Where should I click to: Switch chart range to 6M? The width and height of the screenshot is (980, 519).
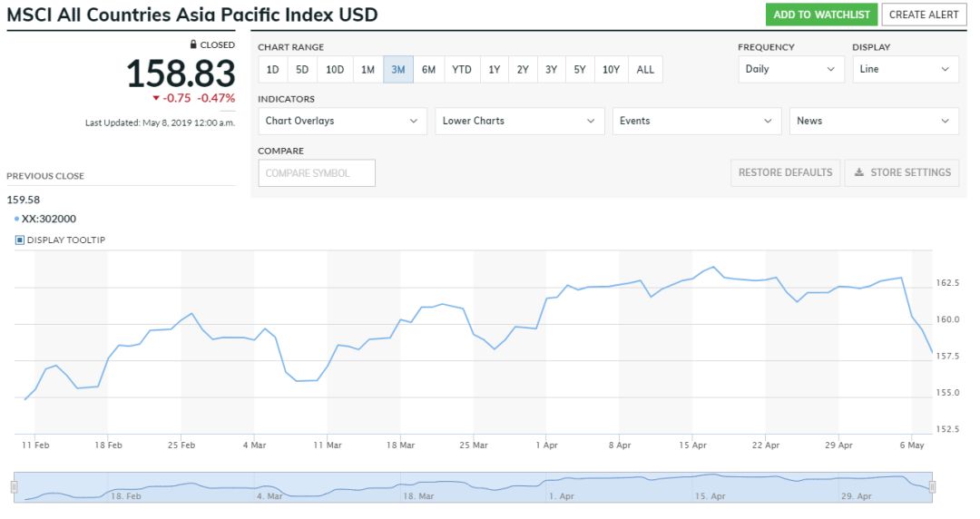click(429, 69)
